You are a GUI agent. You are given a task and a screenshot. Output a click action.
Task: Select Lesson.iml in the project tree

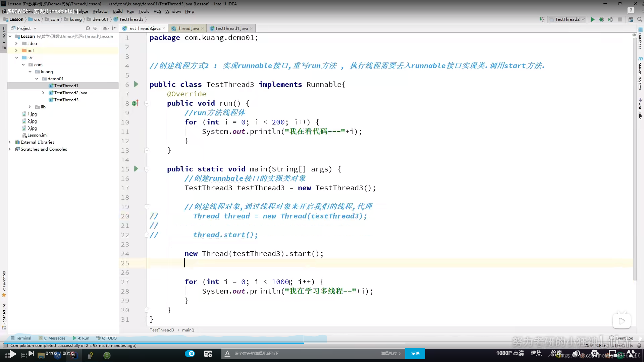37,135
